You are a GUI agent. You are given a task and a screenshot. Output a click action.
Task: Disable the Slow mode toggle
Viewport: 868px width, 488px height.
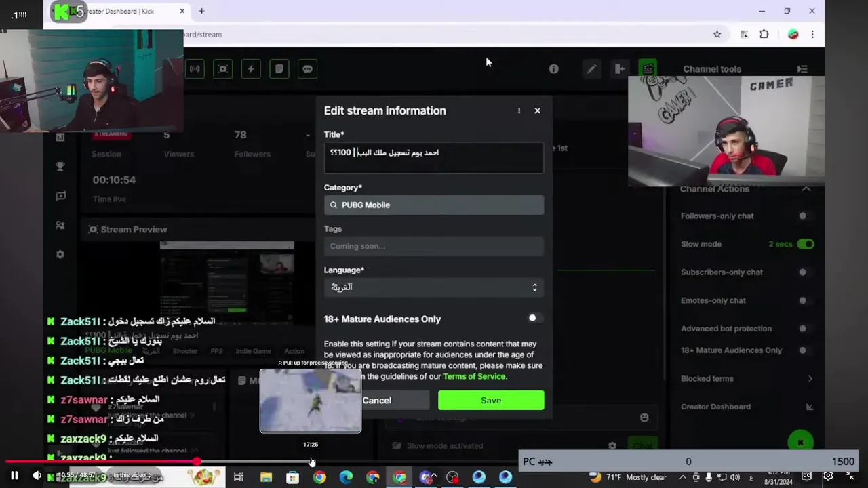tap(806, 244)
